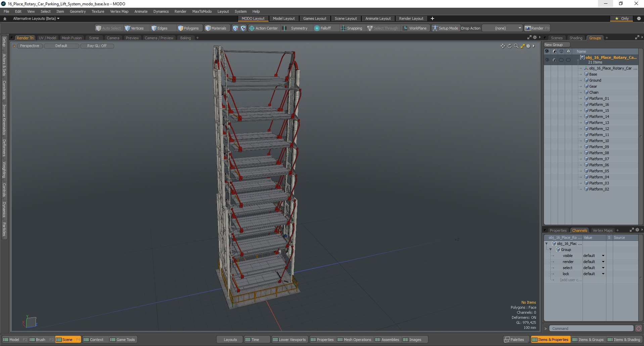
Task: Toggle render camera icon for obj_16_Place_Rotary group
Action: tap(554, 60)
